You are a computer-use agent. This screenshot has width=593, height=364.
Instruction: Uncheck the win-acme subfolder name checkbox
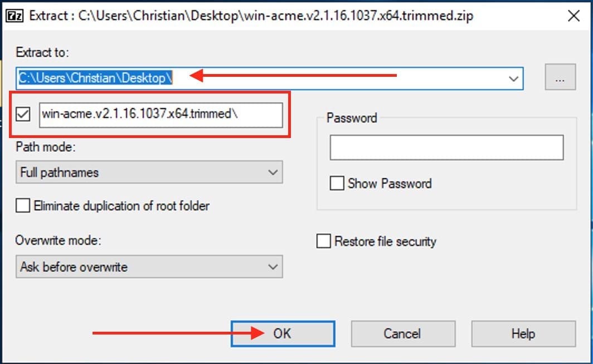[23, 115]
